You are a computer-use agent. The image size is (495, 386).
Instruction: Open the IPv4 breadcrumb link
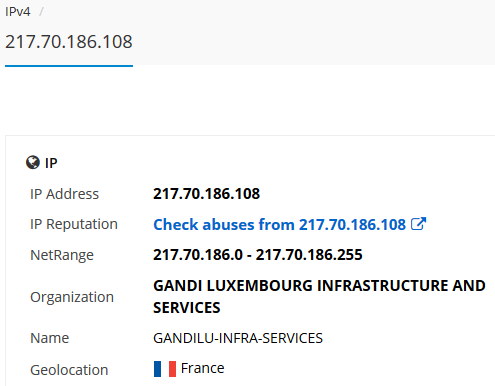18,12
